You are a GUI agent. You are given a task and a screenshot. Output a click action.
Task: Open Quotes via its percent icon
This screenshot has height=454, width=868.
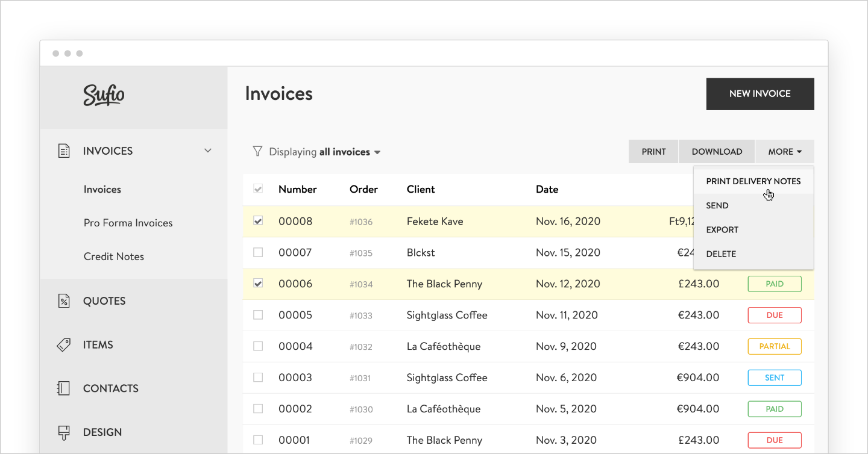(x=63, y=301)
